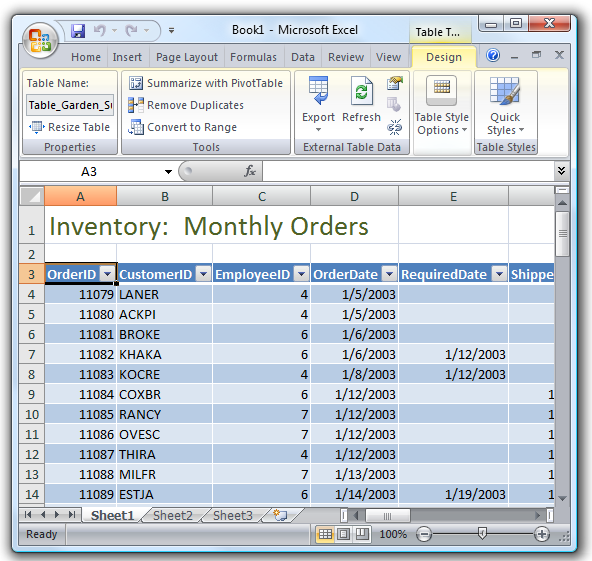Go to the previous sheet tab
Screen dimensions: 592x561
[43, 515]
